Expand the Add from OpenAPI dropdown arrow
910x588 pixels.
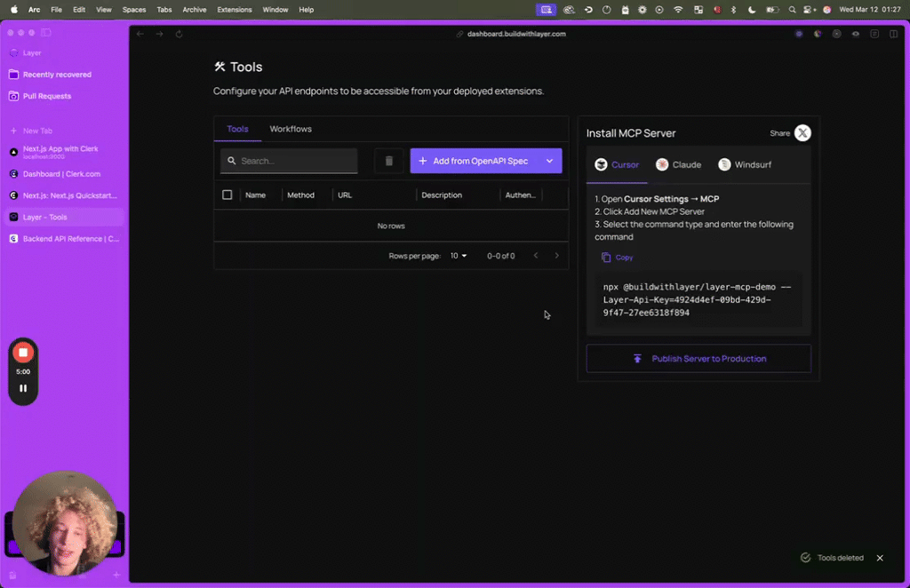click(549, 161)
